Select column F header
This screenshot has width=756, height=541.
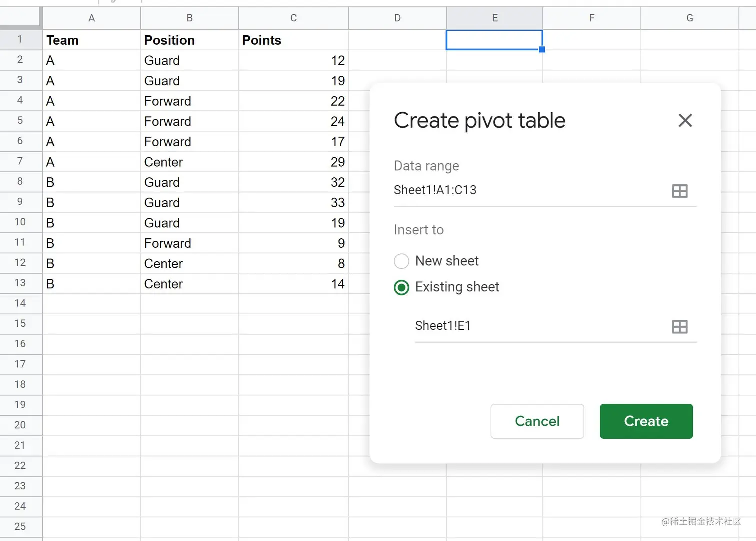pos(592,18)
